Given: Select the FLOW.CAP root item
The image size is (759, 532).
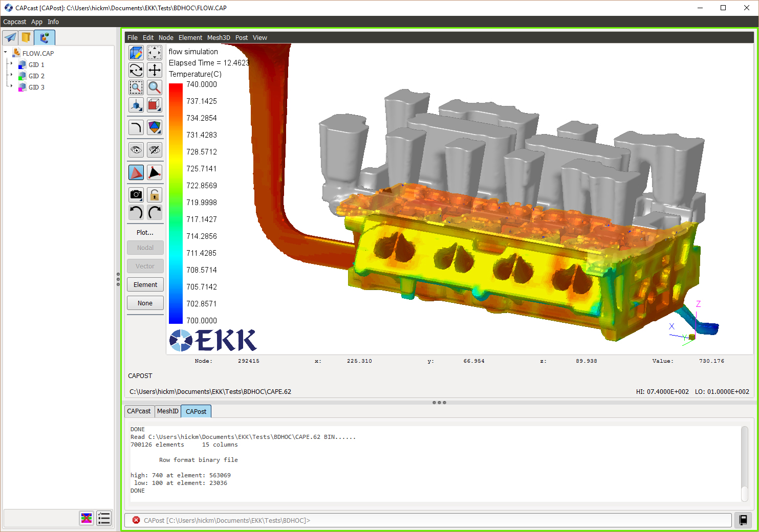Looking at the screenshot, I should point(38,53).
